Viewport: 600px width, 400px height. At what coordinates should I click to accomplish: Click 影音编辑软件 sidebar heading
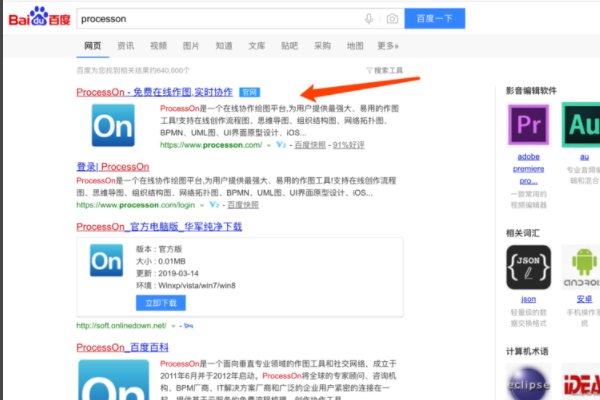(531, 91)
